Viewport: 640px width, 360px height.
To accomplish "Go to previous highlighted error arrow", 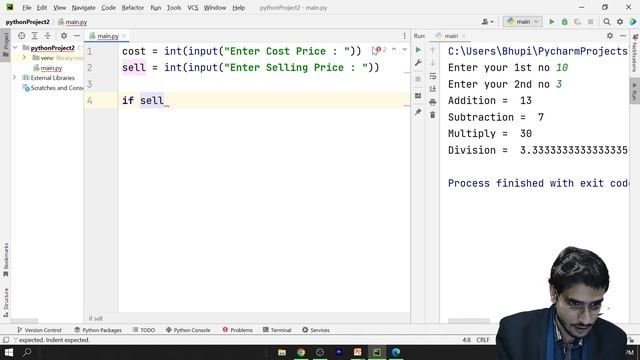I will click(394, 49).
